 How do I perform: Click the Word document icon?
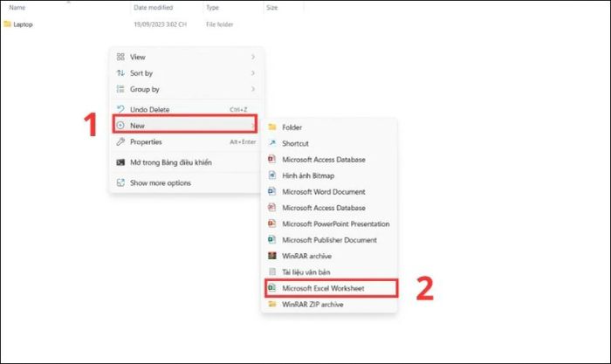[x=272, y=191]
